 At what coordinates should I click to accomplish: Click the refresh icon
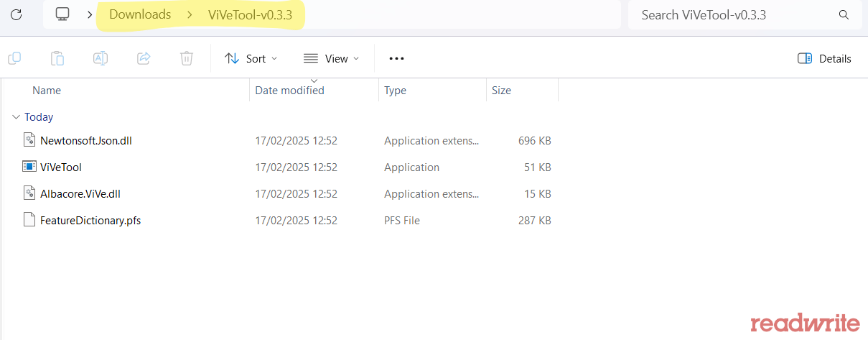pos(16,14)
